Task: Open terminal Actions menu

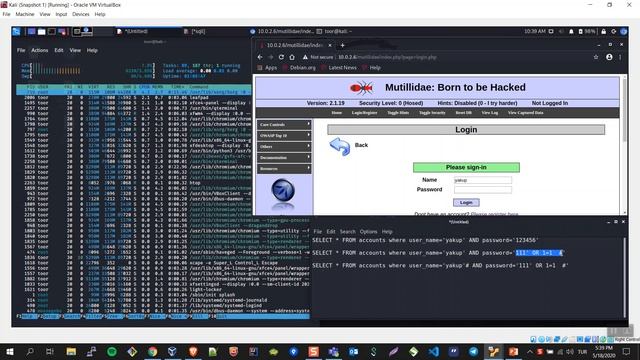Action: [40, 50]
